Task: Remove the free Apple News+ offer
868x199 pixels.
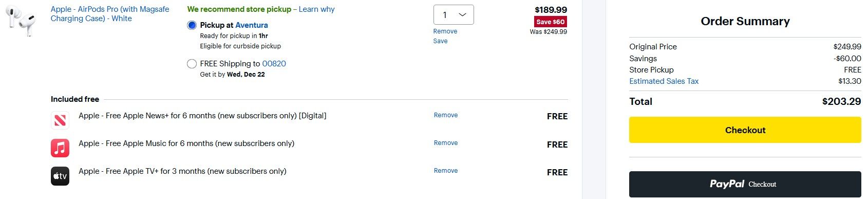Action: [446, 115]
